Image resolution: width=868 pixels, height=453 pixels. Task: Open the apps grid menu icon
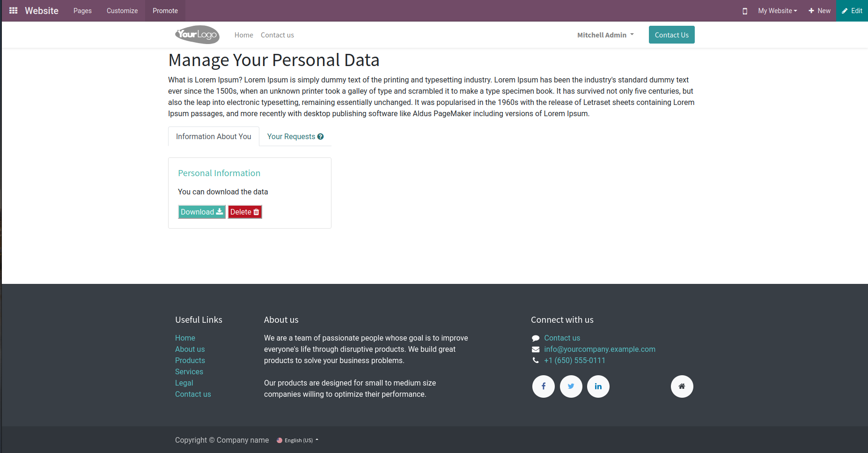(x=14, y=10)
